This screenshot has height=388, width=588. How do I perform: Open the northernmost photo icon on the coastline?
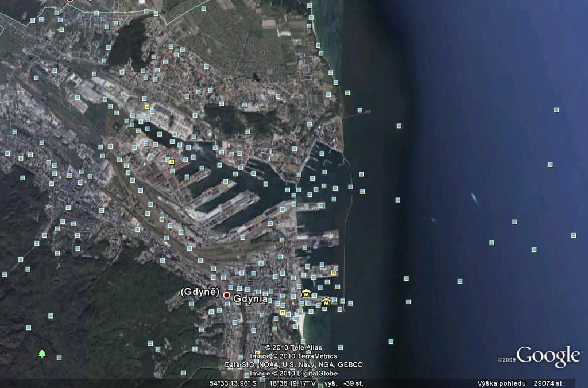[x=310, y=6]
